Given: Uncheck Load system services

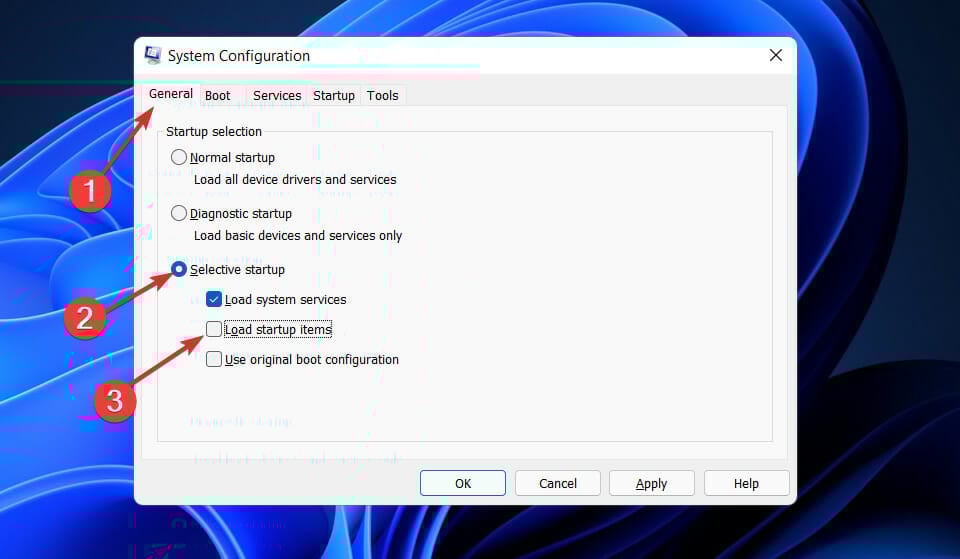Looking at the screenshot, I should point(214,299).
